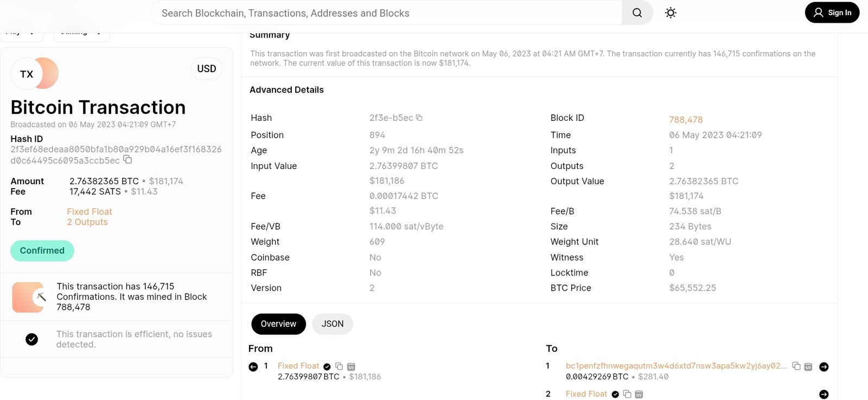Copy the full Hash ID
868x400 pixels.
127,159
